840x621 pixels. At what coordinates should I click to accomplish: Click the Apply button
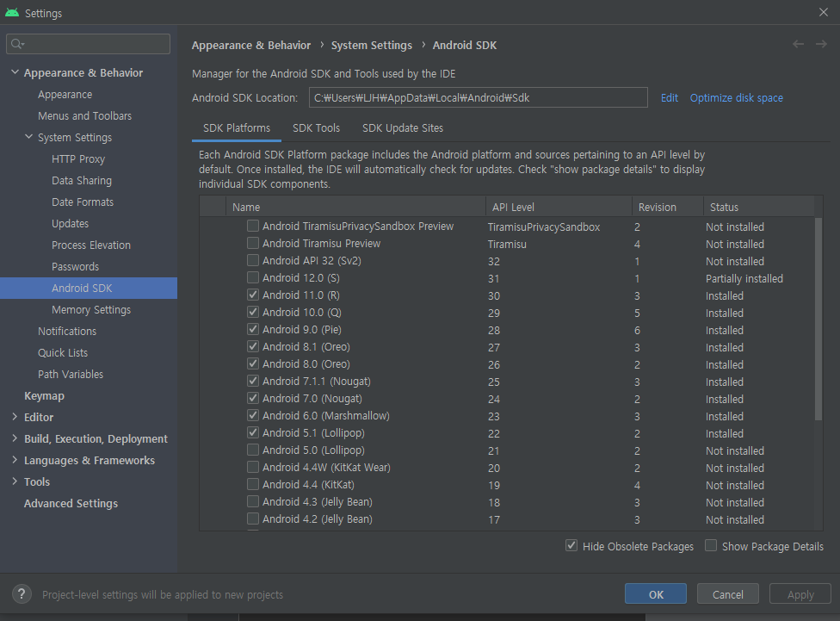[800, 593]
